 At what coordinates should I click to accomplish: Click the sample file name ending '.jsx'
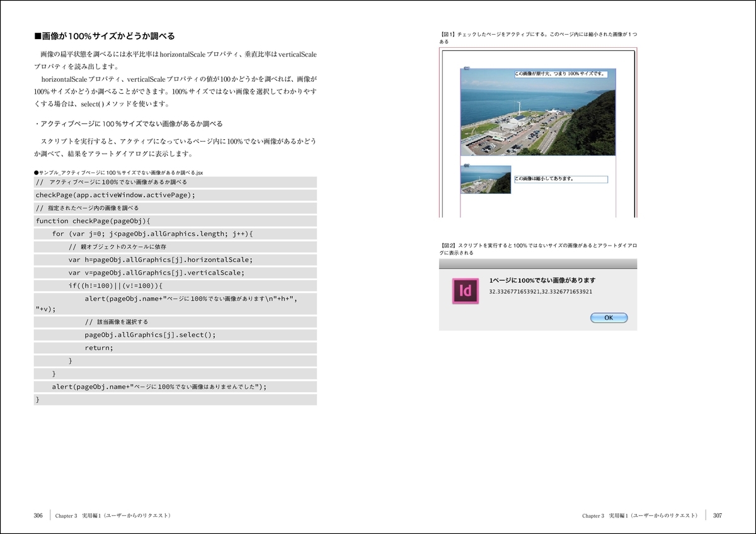coord(118,172)
